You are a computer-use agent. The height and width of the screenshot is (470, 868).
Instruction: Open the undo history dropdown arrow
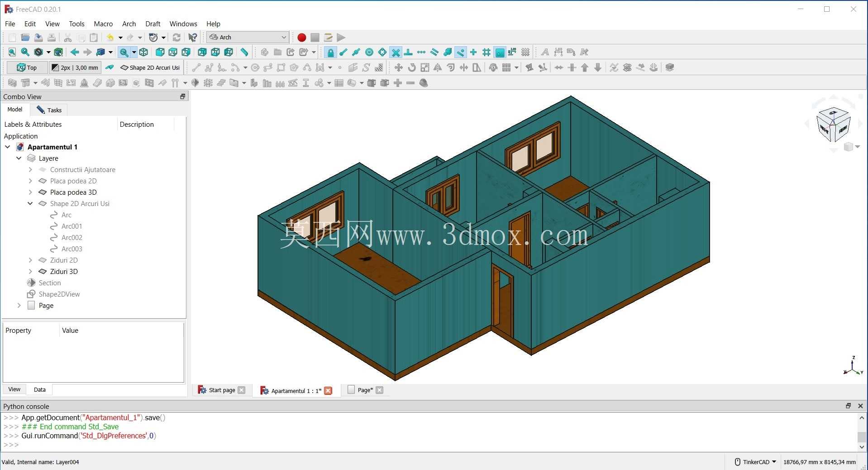pos(120,38)
